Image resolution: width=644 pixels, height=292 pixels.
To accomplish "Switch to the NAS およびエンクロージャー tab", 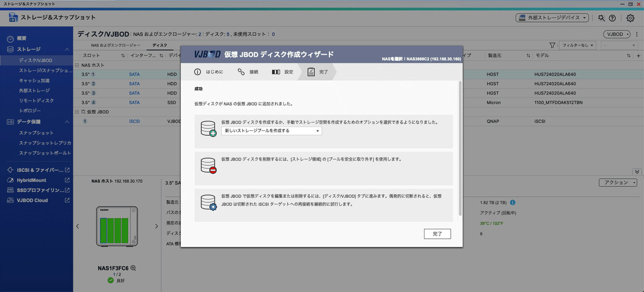I will 116,46.
